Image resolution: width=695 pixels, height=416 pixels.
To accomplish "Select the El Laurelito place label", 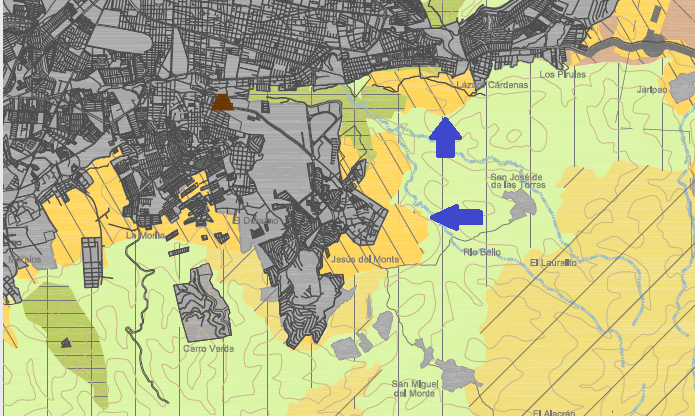I will coord(553,262).
